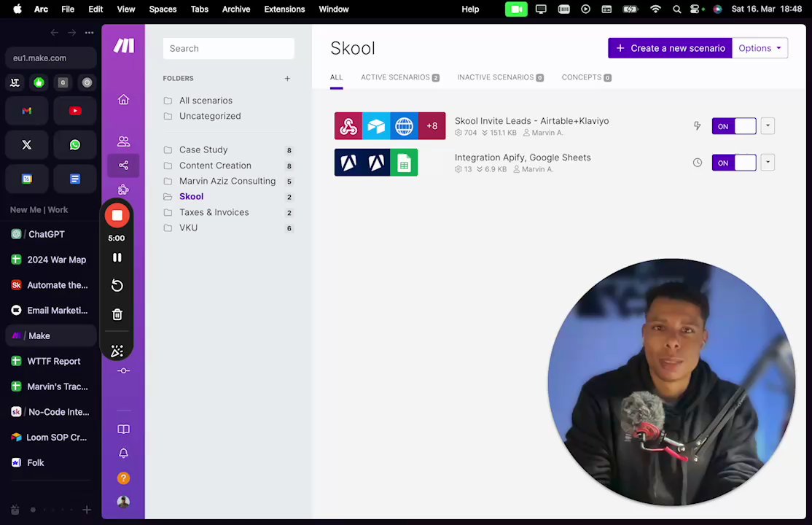
Task: Expand dropdown for Skool Invite Leads scenario
Action: coord(768,126)
